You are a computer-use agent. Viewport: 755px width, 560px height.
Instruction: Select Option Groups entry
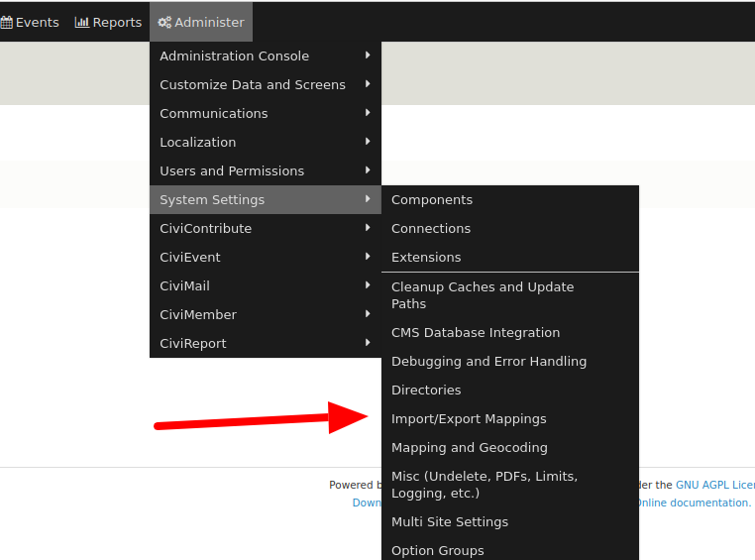[x=510, y=549]
